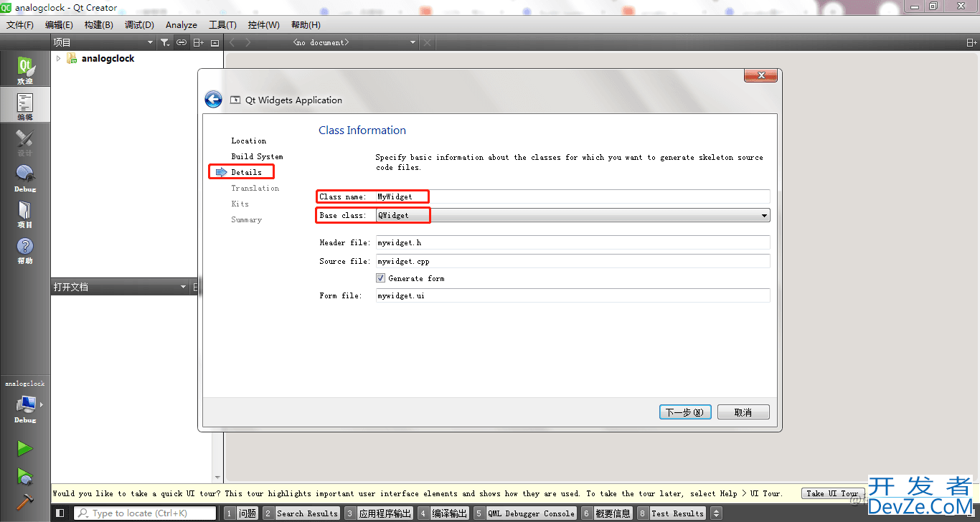980x522 pixels.
Task: Open the Search Results pane
Action: [301, 513]
